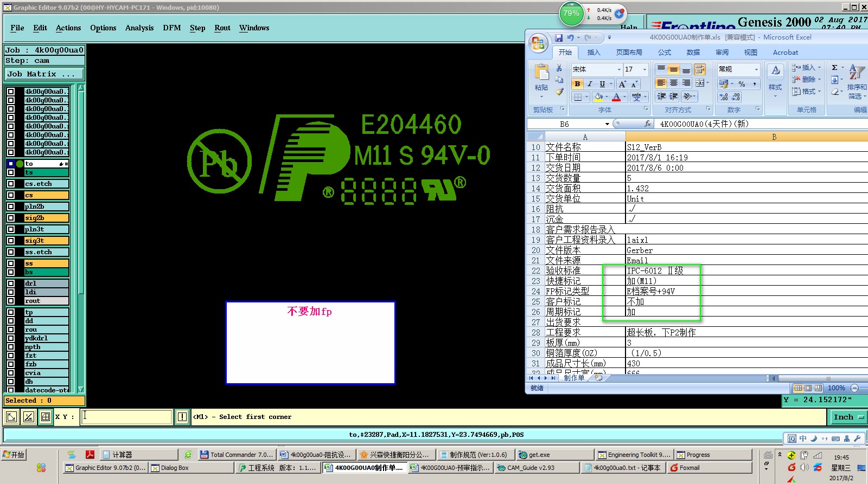The width and height of the screenshot is (868, 484).
Task: Expand the Excel Name Box dropdown
Action: pos(607,124)
